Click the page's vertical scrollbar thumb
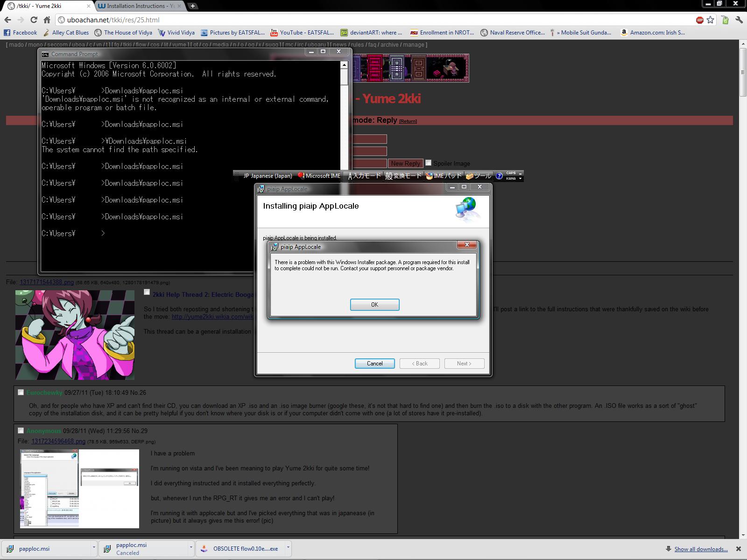 (x=743, y=72)
